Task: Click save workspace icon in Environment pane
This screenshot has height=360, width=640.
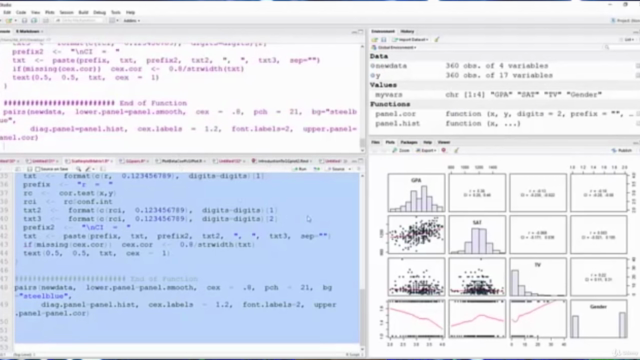Action: (x=384, y=40)
